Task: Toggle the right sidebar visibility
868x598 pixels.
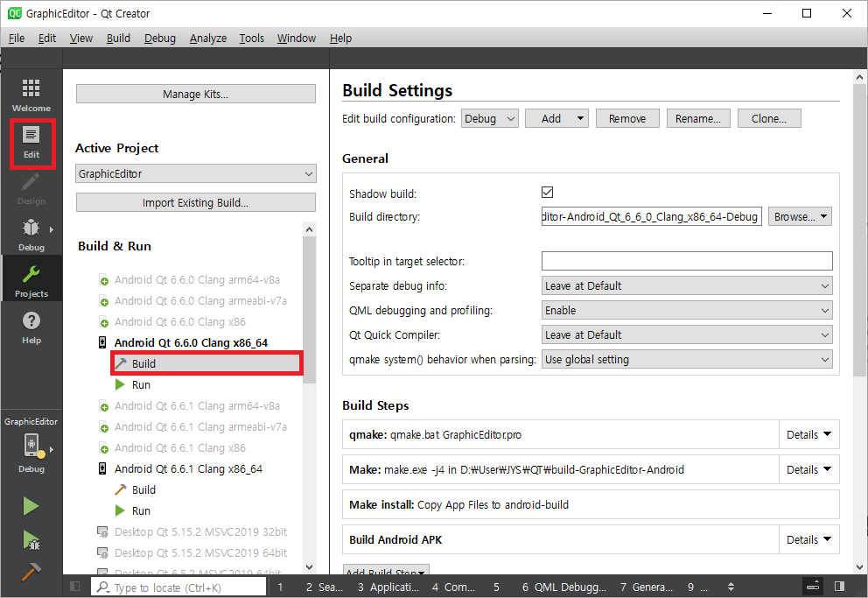Action: [840, 587]
